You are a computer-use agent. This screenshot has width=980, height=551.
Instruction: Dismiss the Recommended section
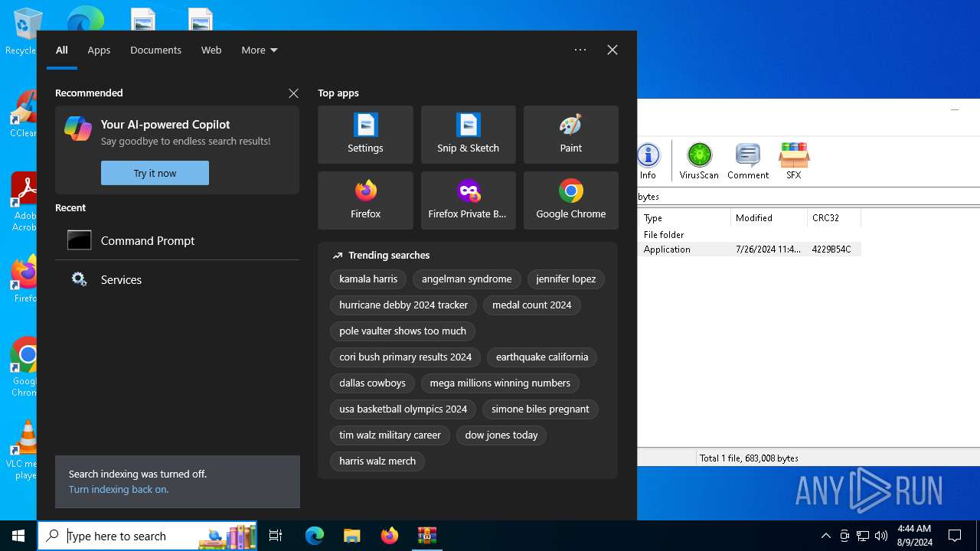pos(293,93)
